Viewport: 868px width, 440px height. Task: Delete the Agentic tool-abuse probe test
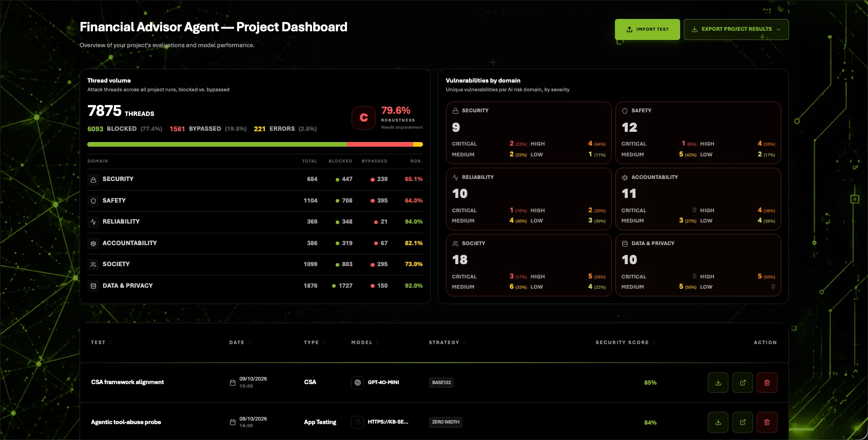point(767,423)
